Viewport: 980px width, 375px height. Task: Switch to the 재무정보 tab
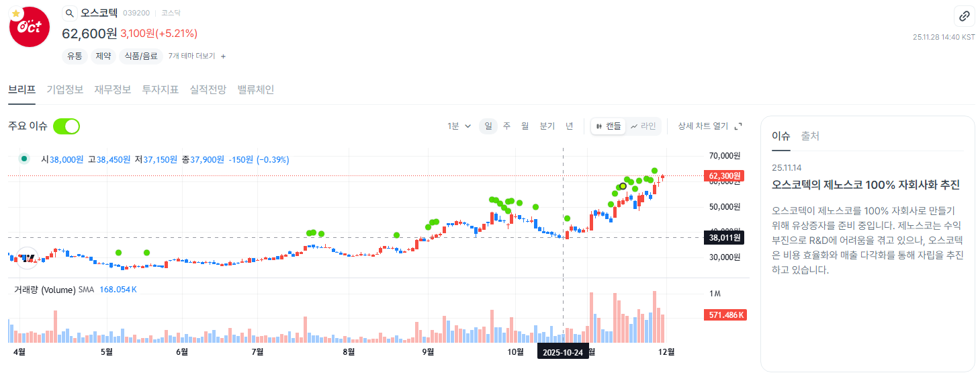click(x=113, y=89)
